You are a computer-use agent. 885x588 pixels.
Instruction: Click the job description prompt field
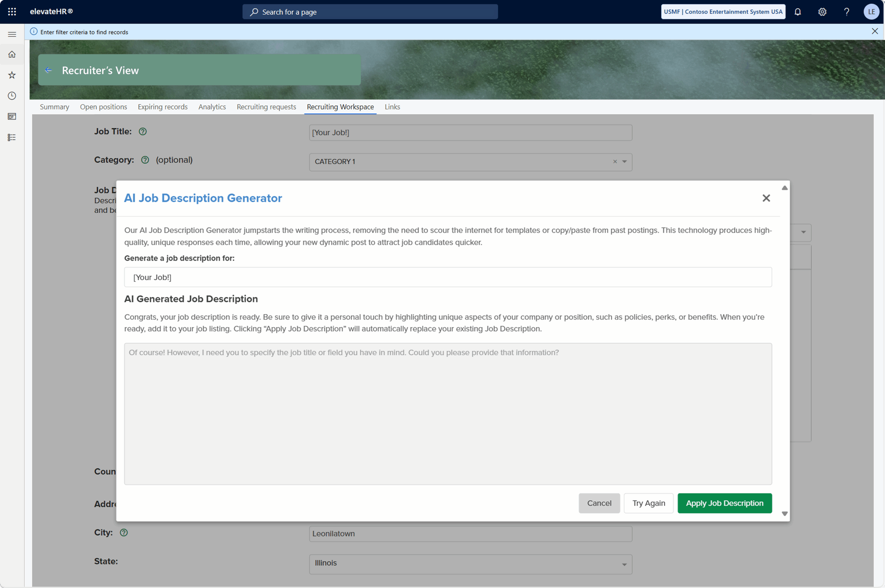coord(448,277)
